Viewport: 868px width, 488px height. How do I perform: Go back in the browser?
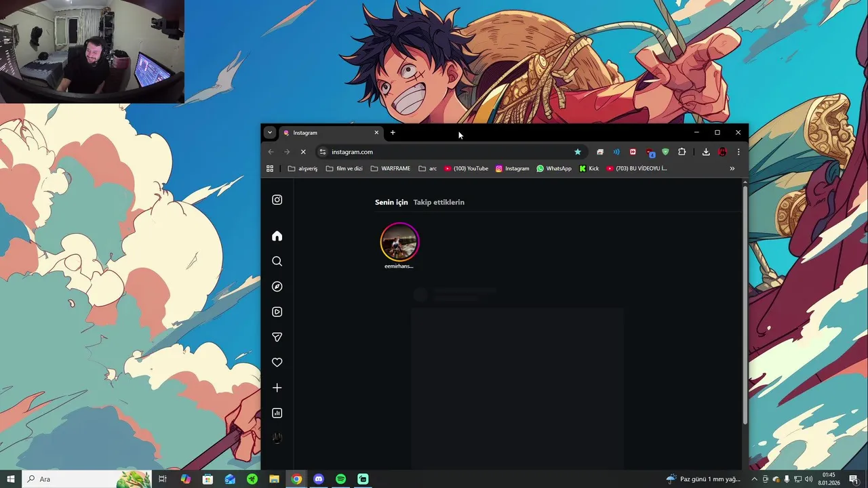pyautogui.click(x=271, y=152)
